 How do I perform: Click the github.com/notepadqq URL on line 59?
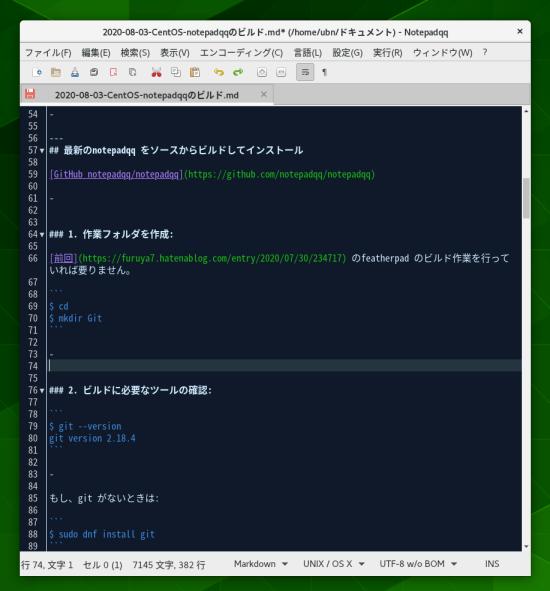click(x=279, y=175)
